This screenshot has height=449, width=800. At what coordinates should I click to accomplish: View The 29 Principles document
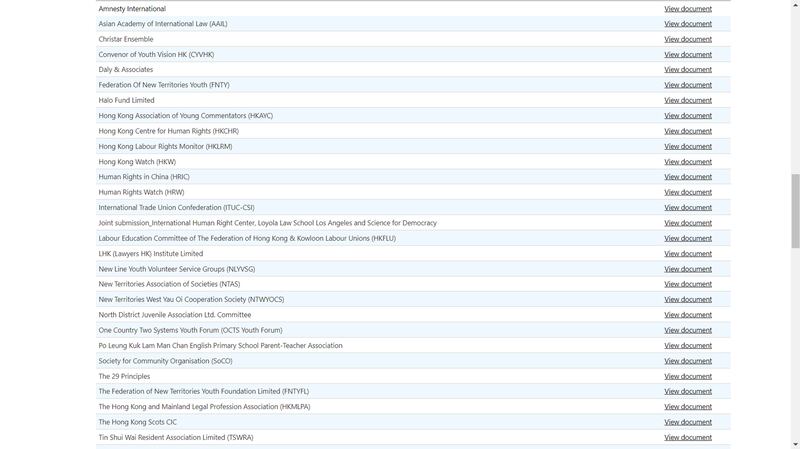[x=688, y=376]
